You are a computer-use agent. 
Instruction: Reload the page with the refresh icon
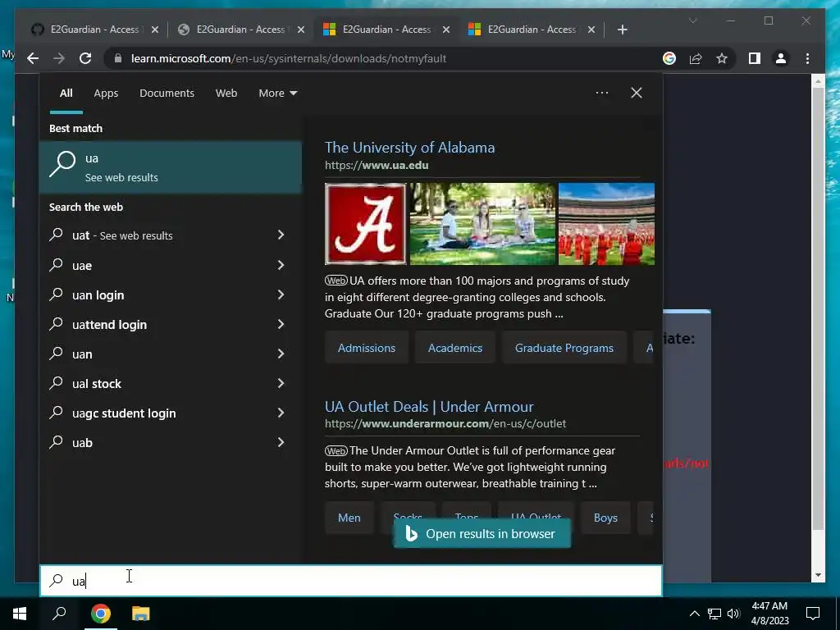(x=85, y=58)
